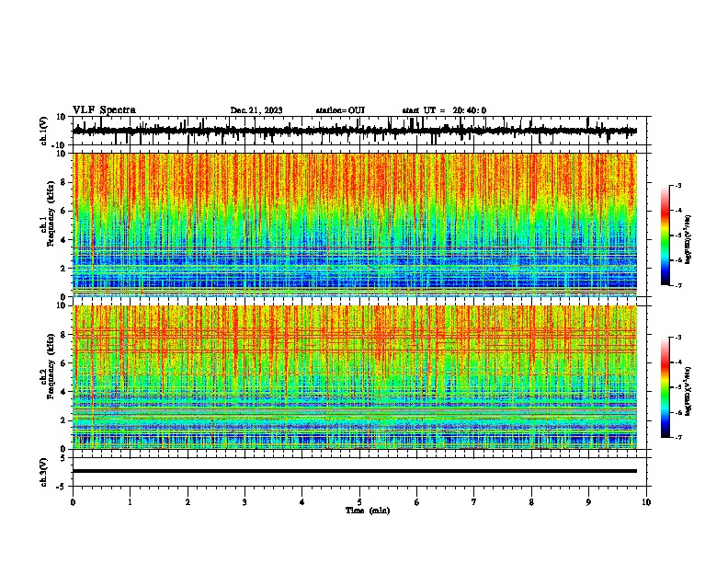Click the ch.2 spectrogram plot

(x=355, y=377)
